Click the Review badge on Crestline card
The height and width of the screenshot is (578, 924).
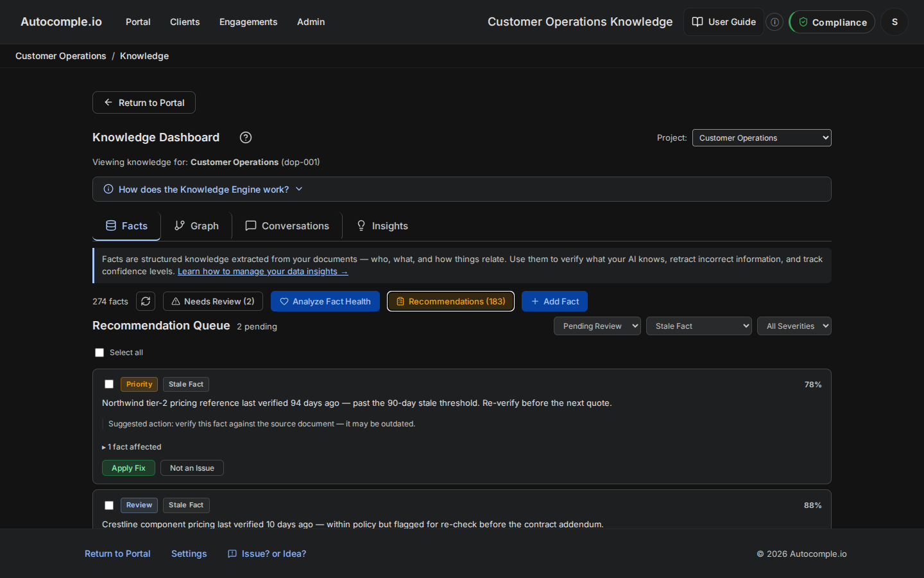(x=139, y=505)
